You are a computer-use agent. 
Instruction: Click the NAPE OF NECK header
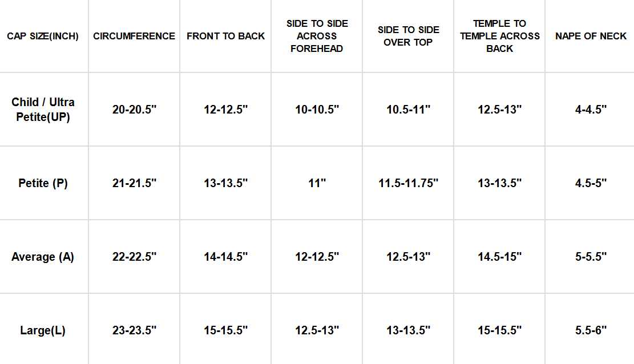pyautogui.click(x=591, y=36)
